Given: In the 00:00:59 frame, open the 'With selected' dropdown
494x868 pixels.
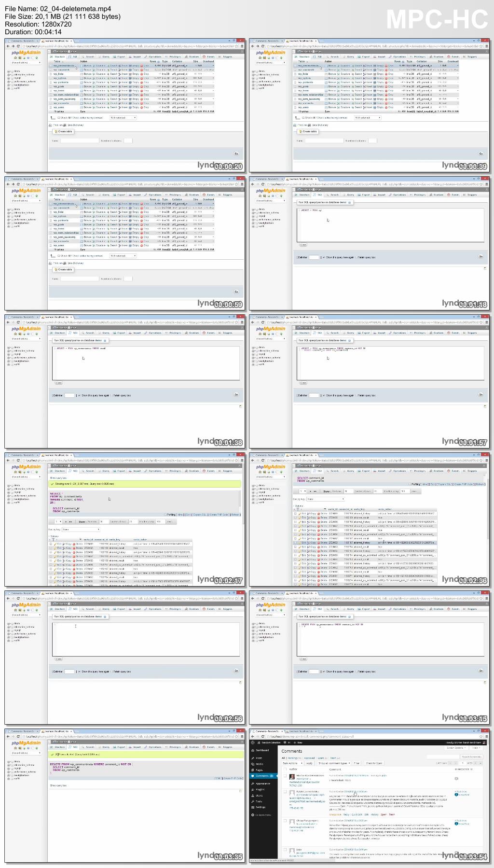Looking at the screenshot, I should point(123,256).
